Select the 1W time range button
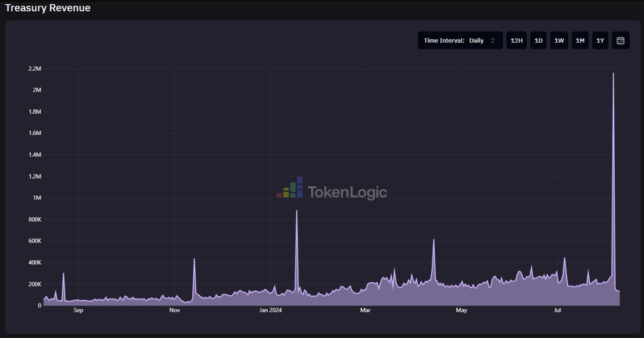 coord(559,40)
